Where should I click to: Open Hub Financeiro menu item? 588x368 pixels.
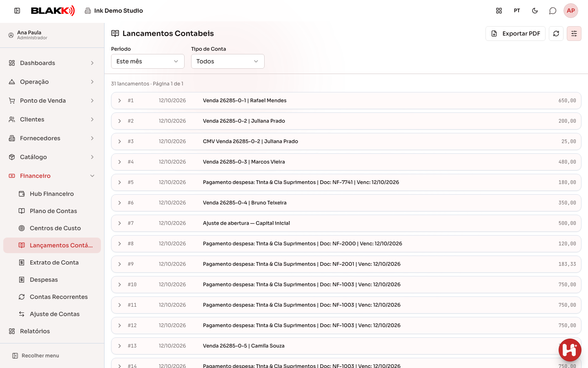(x=52, y=194)
